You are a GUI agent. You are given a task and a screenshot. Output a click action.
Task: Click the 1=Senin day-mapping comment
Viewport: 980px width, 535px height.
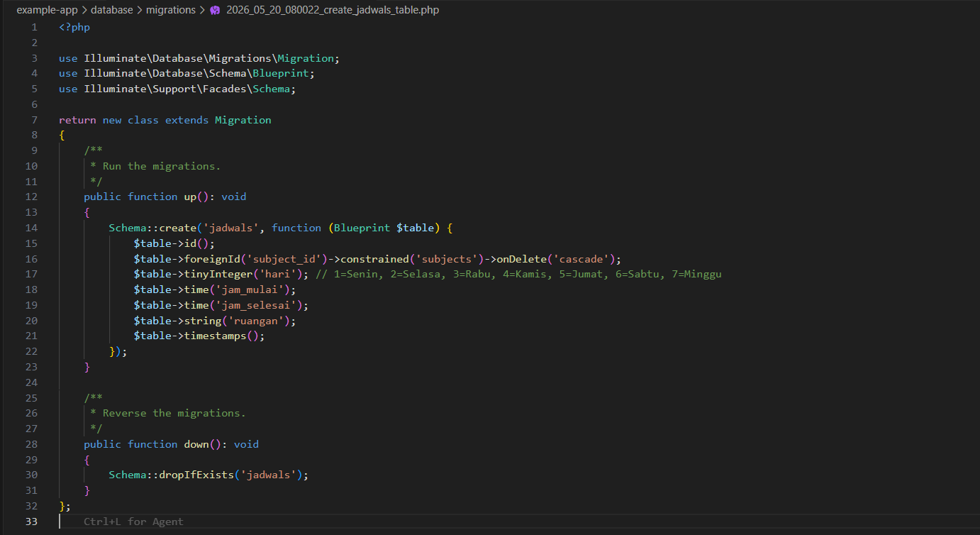pos(518,274)
